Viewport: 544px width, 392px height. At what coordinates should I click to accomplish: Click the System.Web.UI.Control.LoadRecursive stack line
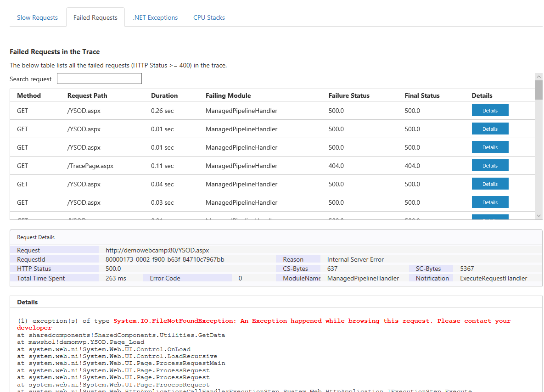117,356
